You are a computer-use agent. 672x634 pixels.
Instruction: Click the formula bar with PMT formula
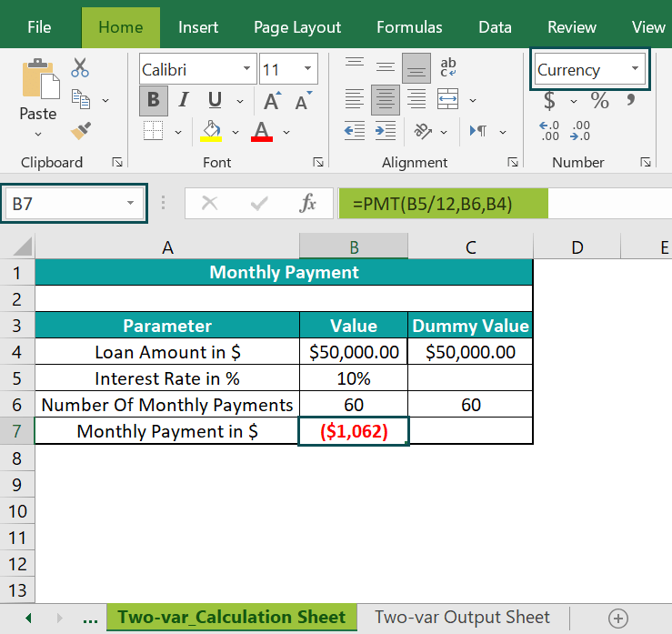click(505, 203)
